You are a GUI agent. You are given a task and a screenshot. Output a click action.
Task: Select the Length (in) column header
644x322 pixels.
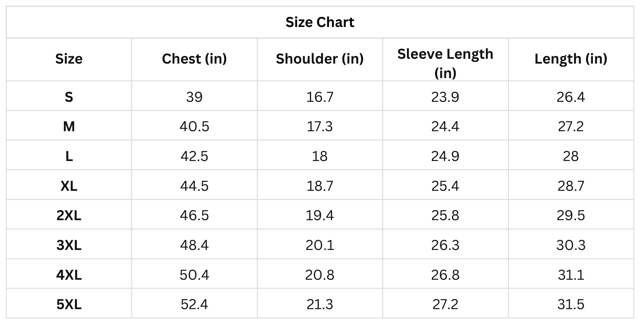pyautogui.click(x=570, y=59)
